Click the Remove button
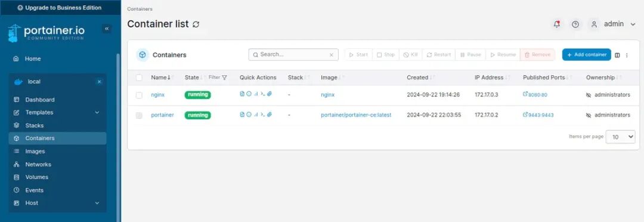 538,55
